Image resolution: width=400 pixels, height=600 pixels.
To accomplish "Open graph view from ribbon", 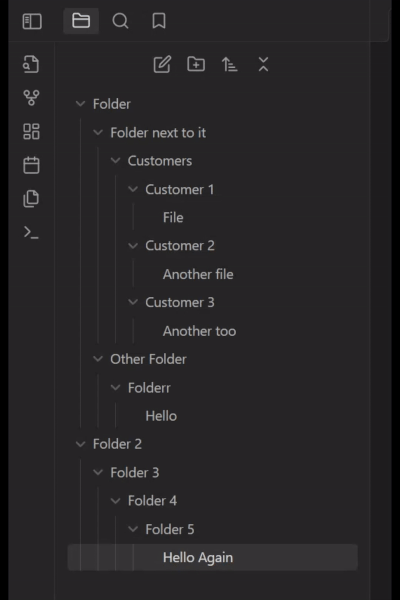I will (31, 98).
